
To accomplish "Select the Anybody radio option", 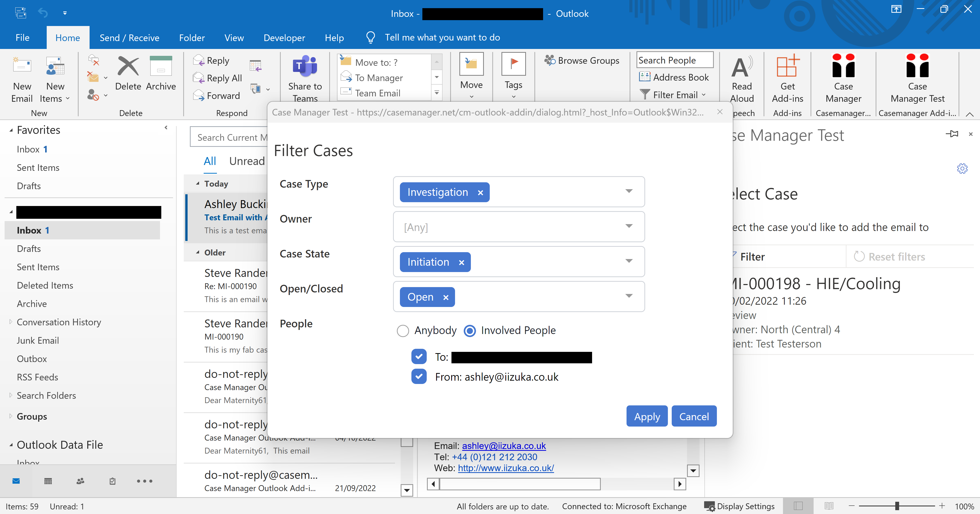I will point(402,331).
